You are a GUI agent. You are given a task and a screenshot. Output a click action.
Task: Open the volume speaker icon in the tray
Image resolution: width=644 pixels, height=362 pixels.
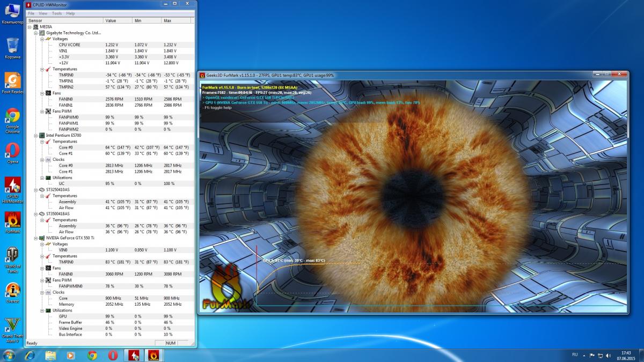tap(608, 356)
